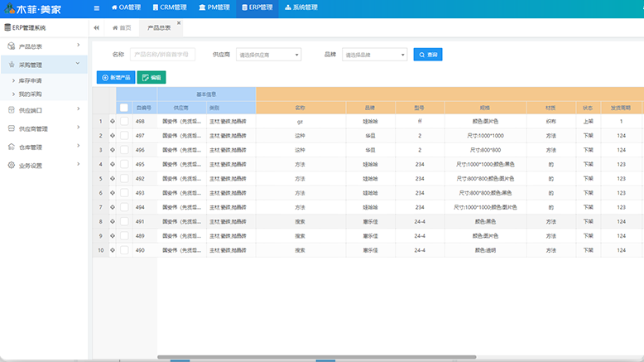
Task: Click the 采购管理 sidebar icon
Action: (11, 65)
